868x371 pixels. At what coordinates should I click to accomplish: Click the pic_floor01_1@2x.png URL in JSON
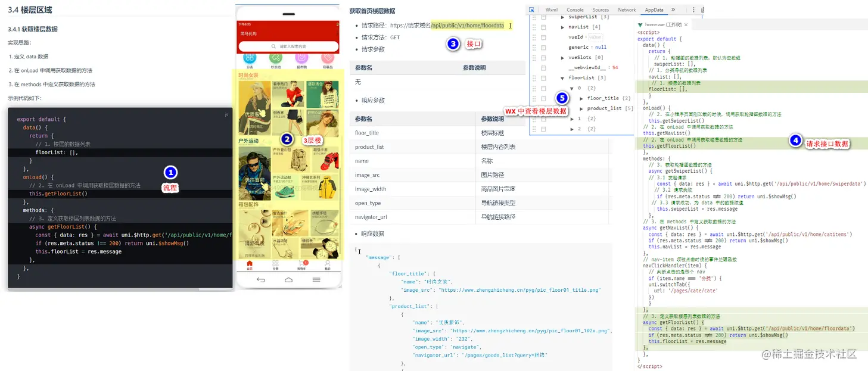(x=531, y=330)
